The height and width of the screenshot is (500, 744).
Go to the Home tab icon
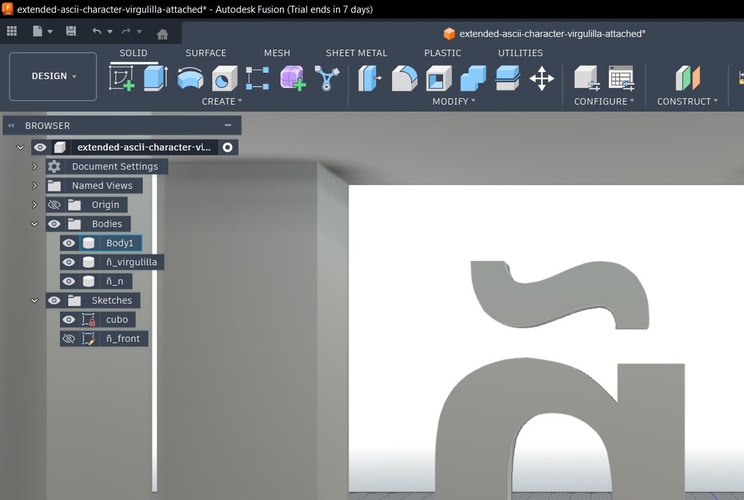click(x=162, y=34)
